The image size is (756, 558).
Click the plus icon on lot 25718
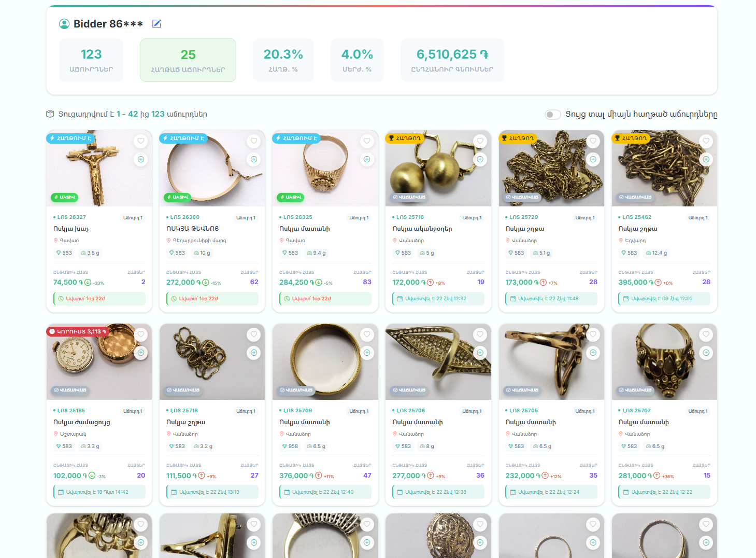pos(254,353)
